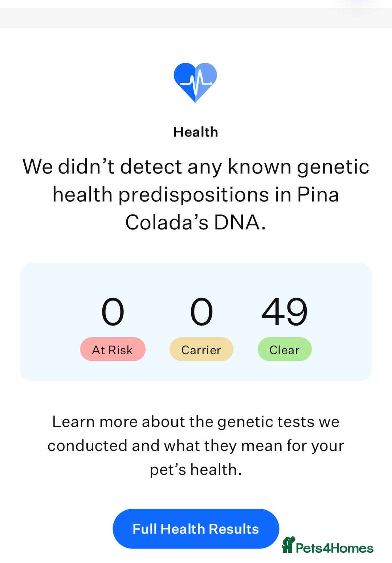
Task: Select the red At Risk badge
Action: [113, 349]
